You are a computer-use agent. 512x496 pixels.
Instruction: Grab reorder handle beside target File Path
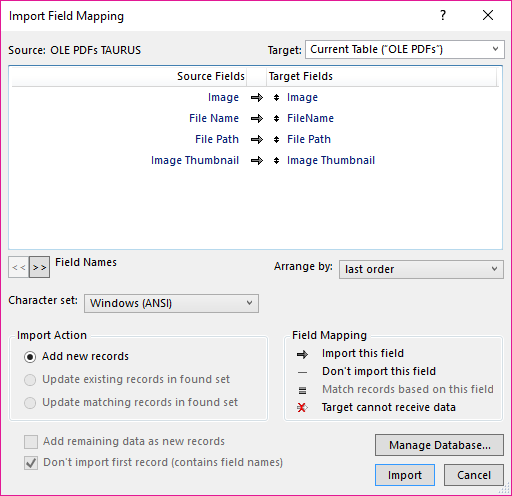point(276,140)
